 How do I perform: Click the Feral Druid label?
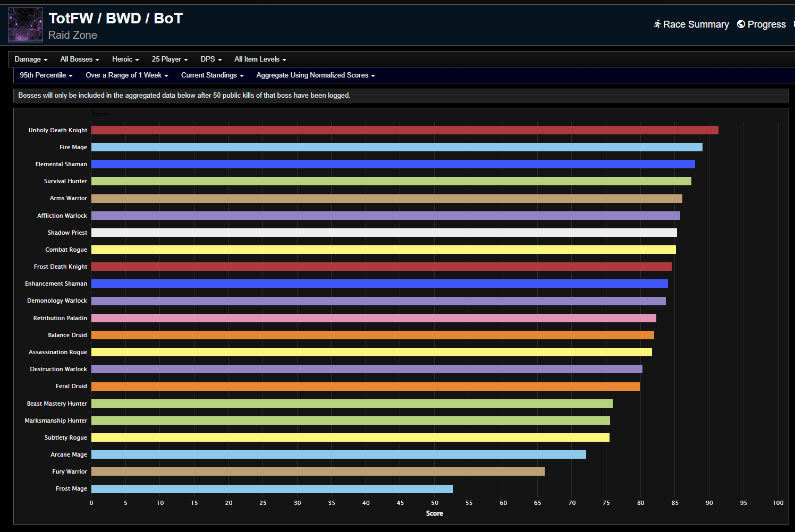(x=71, y=386)
